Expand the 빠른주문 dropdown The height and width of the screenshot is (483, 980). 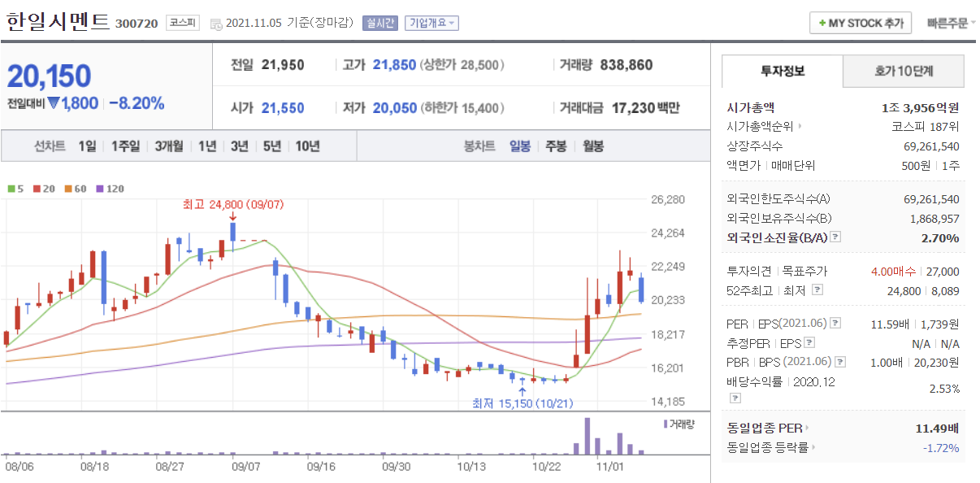click(952, 23)
